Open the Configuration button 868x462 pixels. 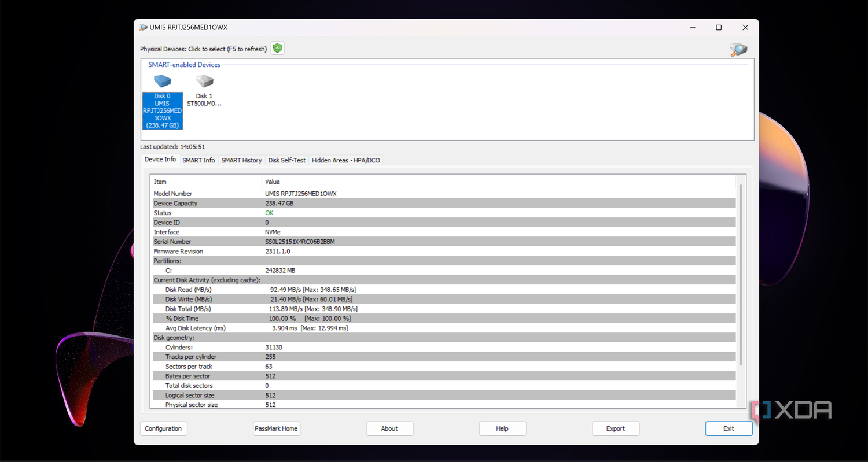tap(163, 428)
